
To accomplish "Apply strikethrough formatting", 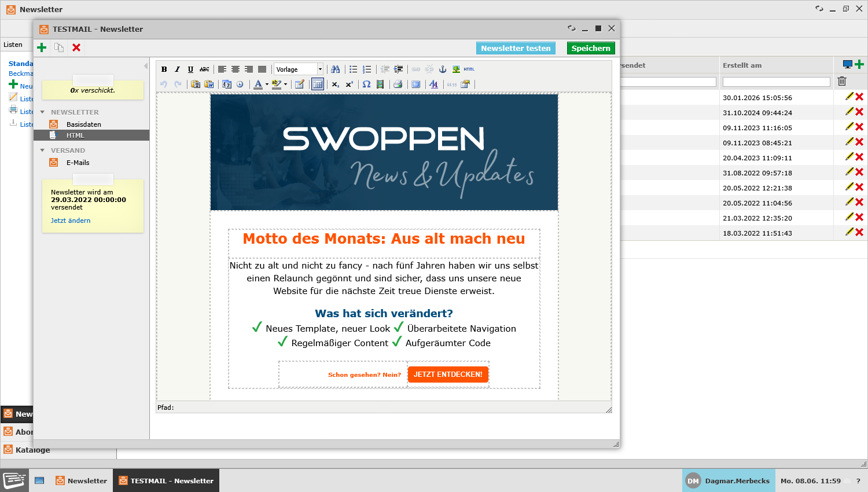I will (x=204, y=69).
